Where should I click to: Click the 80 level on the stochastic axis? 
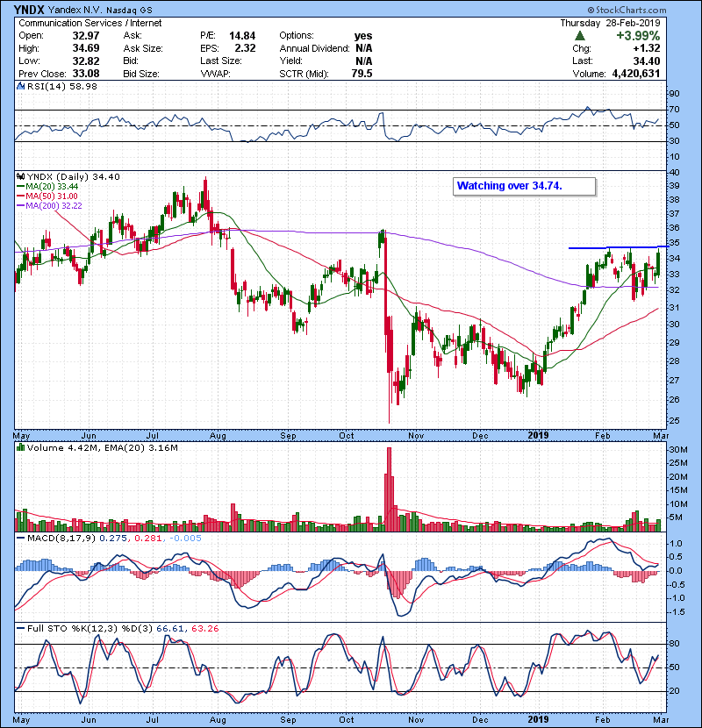coord(674,644)
